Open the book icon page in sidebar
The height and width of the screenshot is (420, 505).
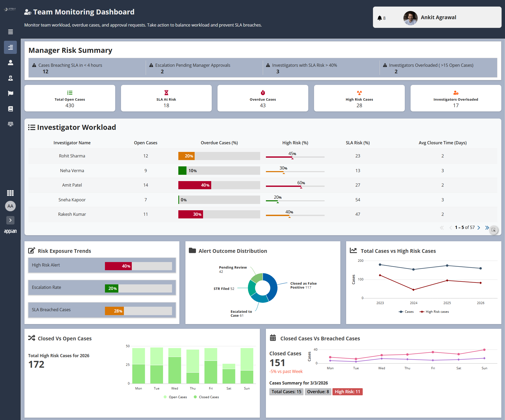point(11,109)
